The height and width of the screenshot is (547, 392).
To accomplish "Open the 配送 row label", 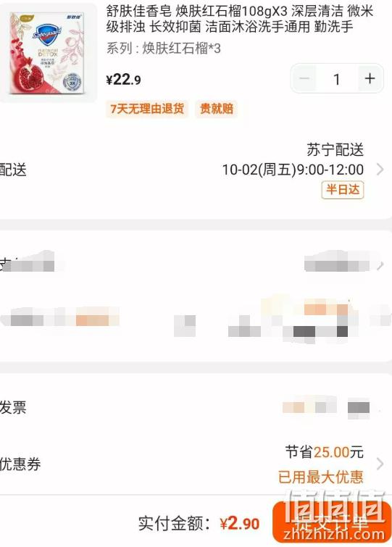I will 13,170.
